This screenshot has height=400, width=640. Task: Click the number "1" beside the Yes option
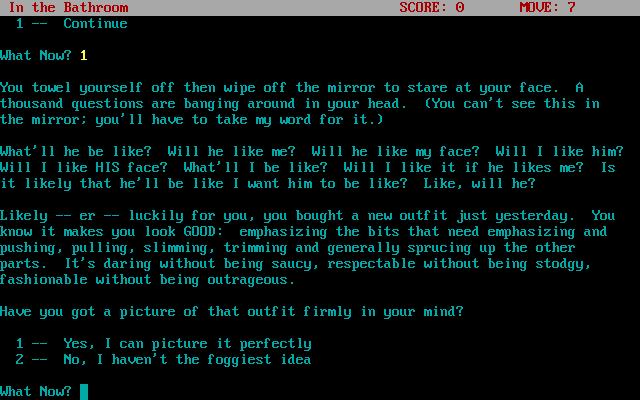click(x=20, y=344)
